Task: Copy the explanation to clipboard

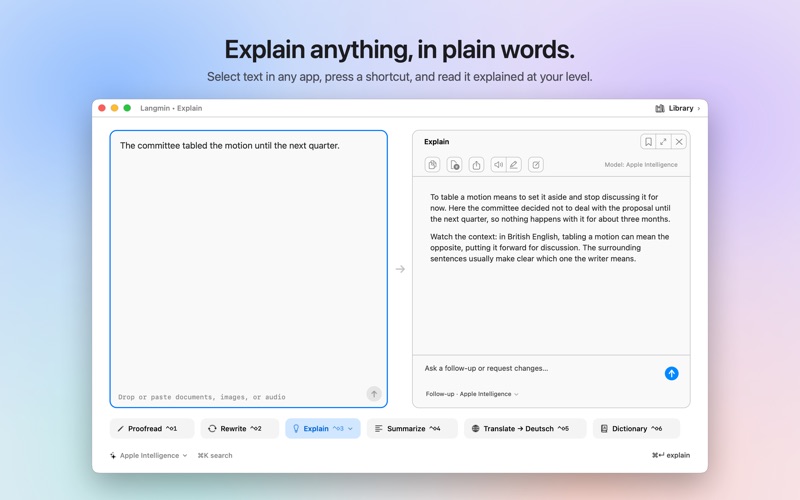Action: point(432,165)
